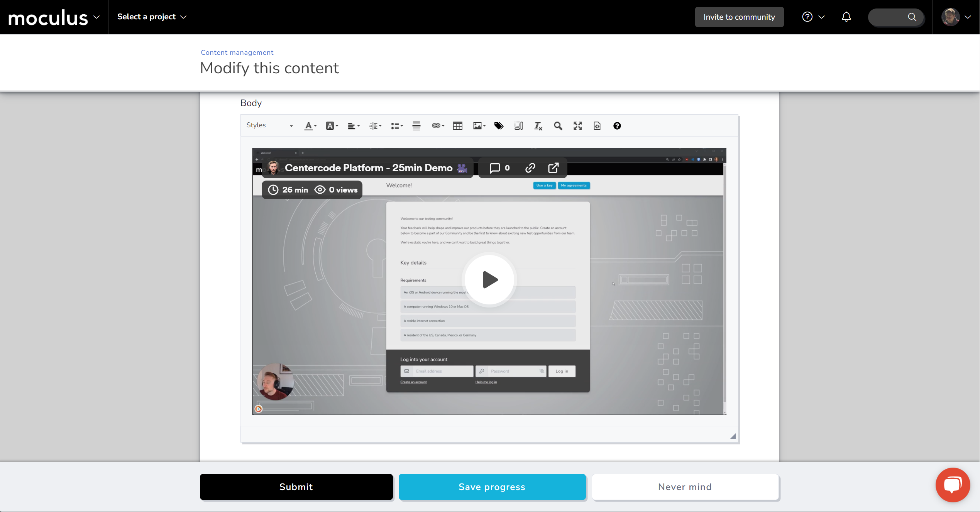980x512 pixels.
Task: Click the header search field
Action: click(896, 17)
